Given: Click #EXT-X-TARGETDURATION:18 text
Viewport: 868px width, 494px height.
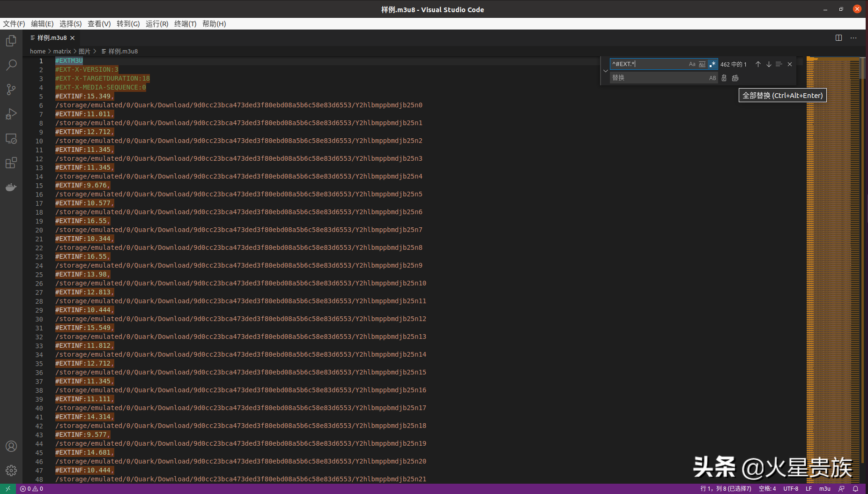Looking at the screenshot, I should click(103, 79).
